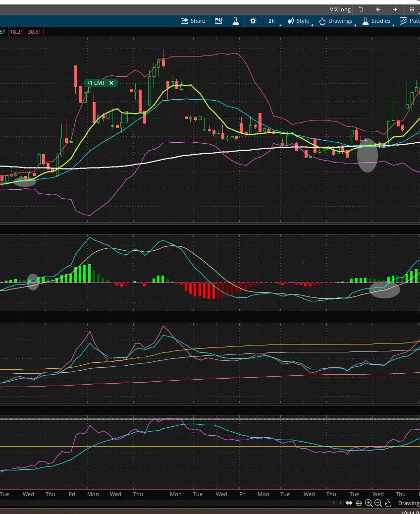Go to next workspace with right arrow
Image resolution: width=420 pixels, height=514 pixels.
395,9
